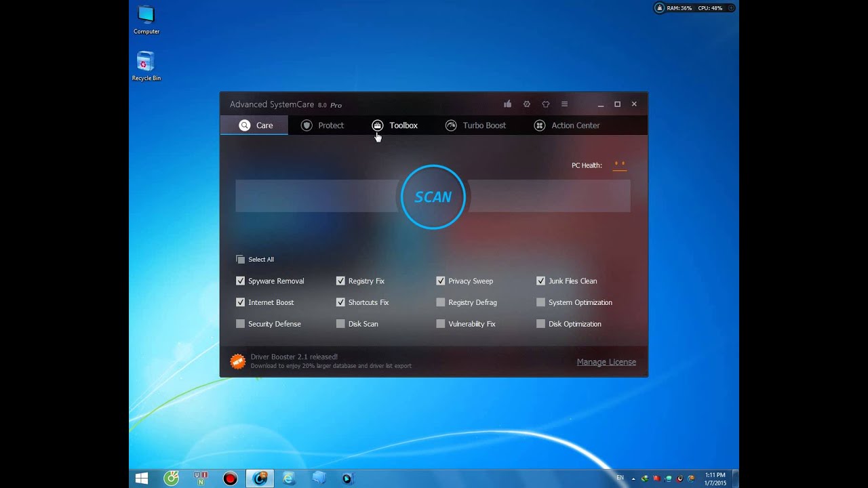Open the Turbo Boost tab
The width and height of the screenshot is (868, 488).
(475, 125)
